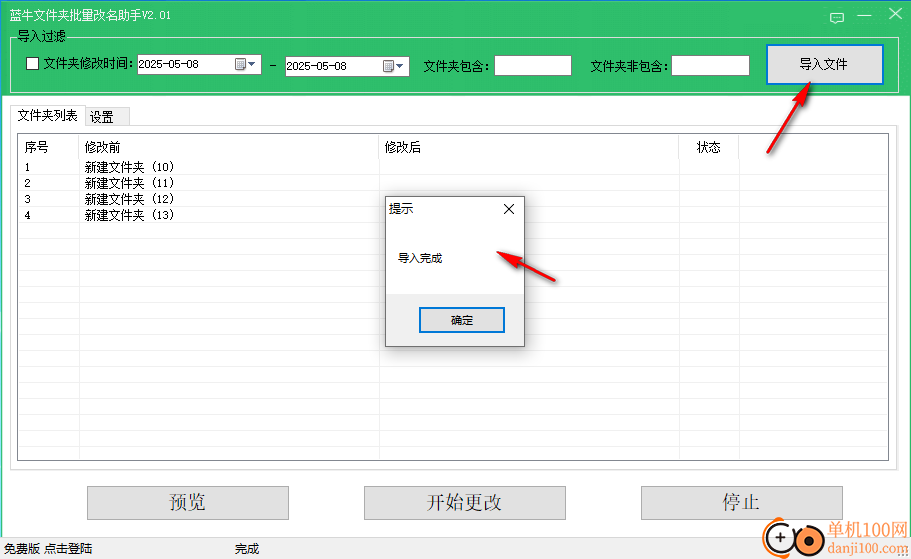
Task: Switch to the 设置 tab
Action: 107,117
